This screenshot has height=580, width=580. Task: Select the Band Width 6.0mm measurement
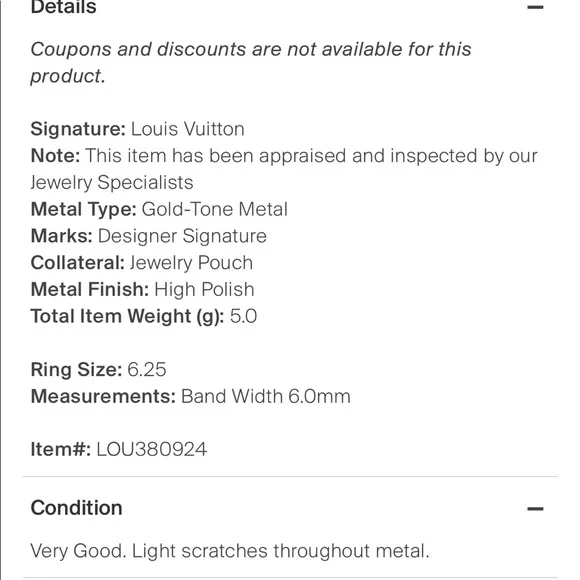266,396
